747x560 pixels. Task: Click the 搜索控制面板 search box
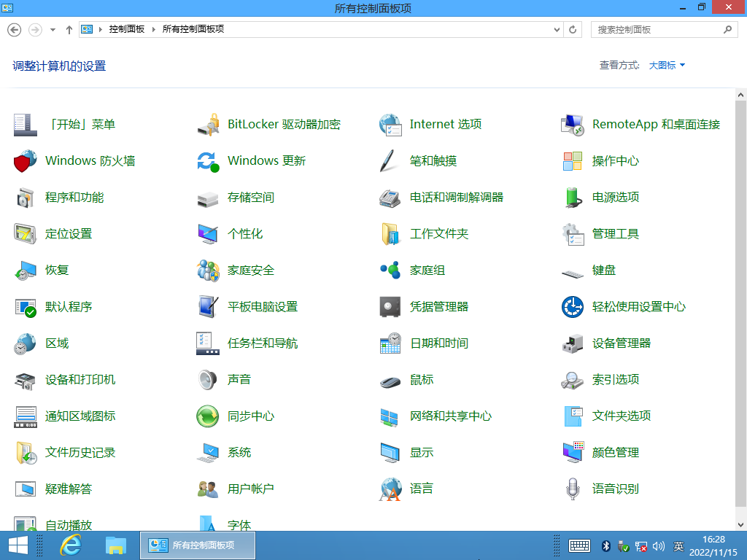664,29
